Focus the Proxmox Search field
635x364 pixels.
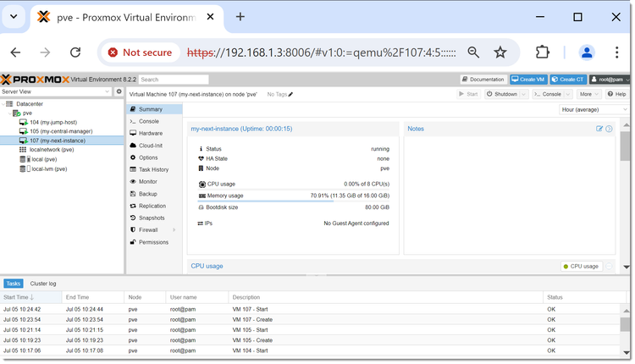pos(174,80)
